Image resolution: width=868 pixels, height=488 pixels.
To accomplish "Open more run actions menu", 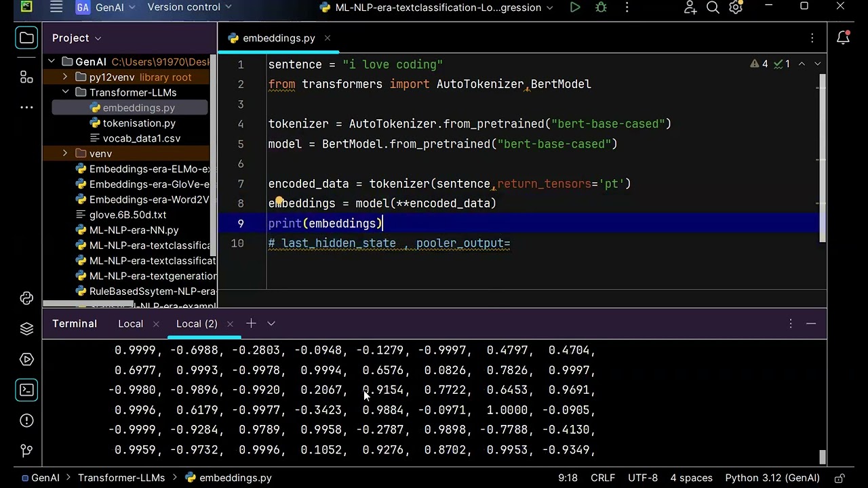I will coord(627,7).
